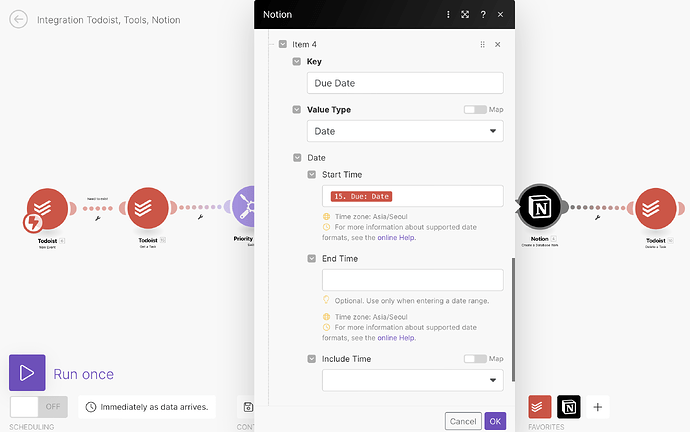Enable Map switch for Include Time
Screen dimensions: 690x432
pos(475,359)
